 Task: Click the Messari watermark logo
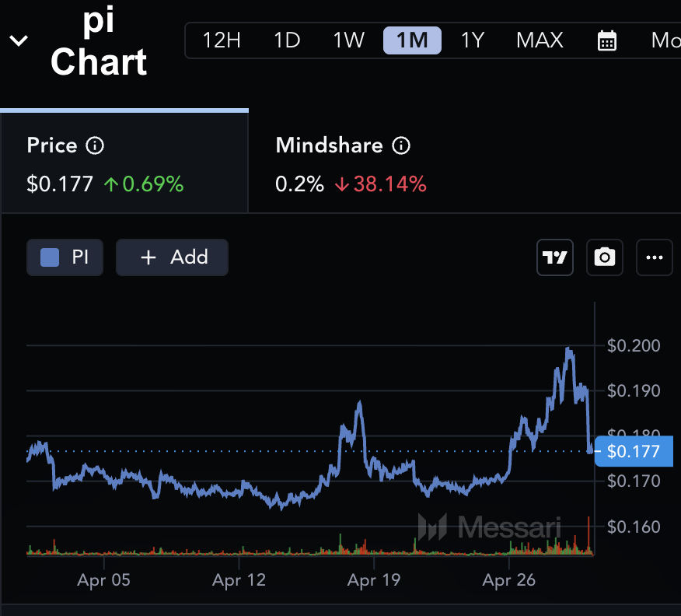490,527
